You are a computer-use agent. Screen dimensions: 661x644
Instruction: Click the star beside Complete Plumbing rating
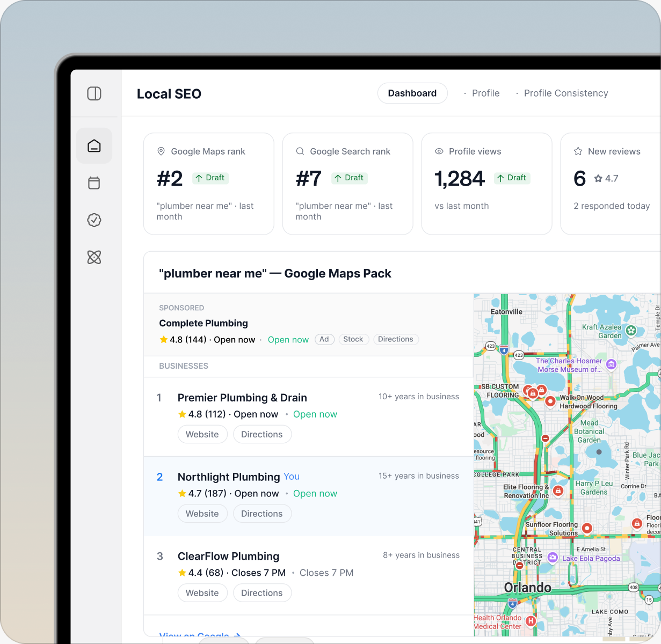pos(164,339)
